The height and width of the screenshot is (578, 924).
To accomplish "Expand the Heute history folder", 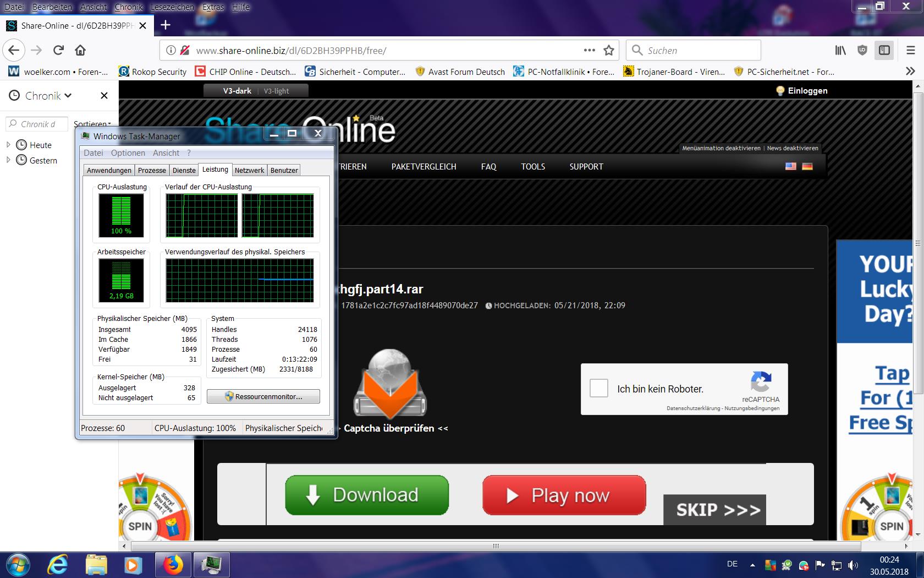I will [8, 145].
